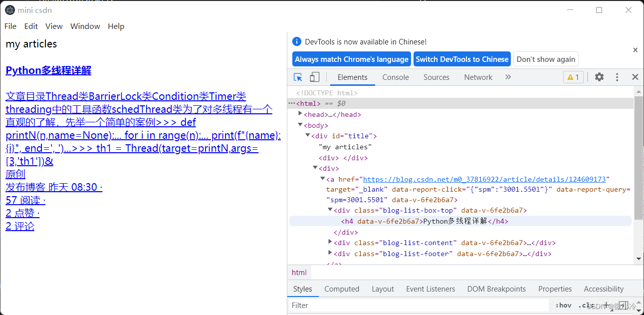The width and height of the screenshot is (644, 315).
Task: Open the Edit menu
Action: (x=31, y=26)
